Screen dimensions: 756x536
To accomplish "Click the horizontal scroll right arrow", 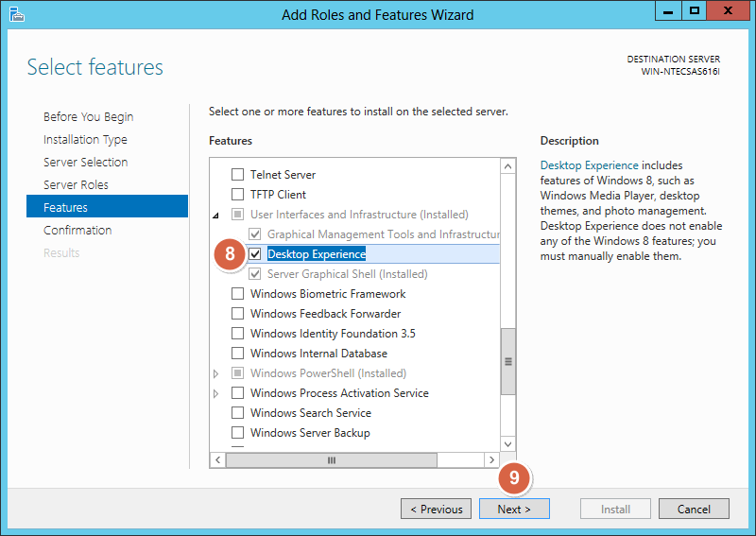I will coord(491,459).
